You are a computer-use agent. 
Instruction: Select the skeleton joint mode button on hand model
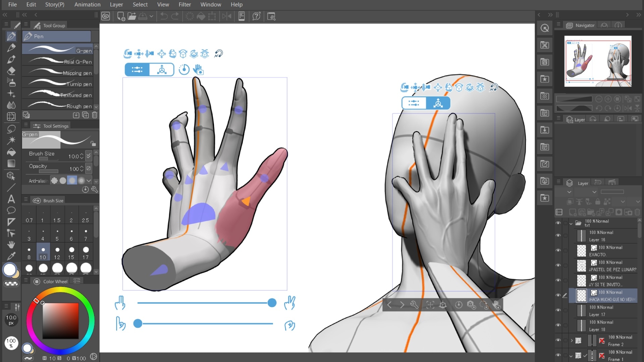tap(162, 69)
